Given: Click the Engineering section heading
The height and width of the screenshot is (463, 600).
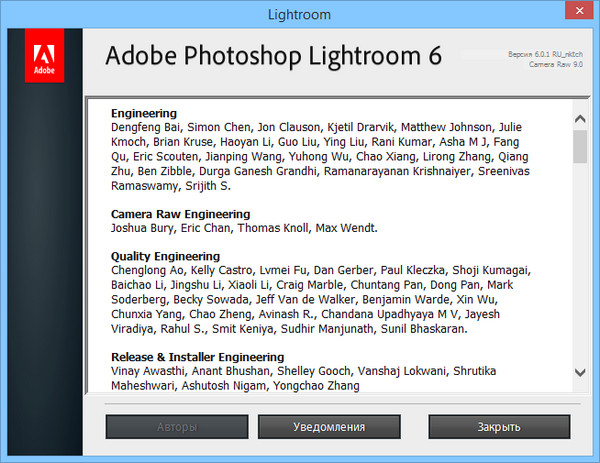Looking at the screenshot, I should click(x=144, y=113).
